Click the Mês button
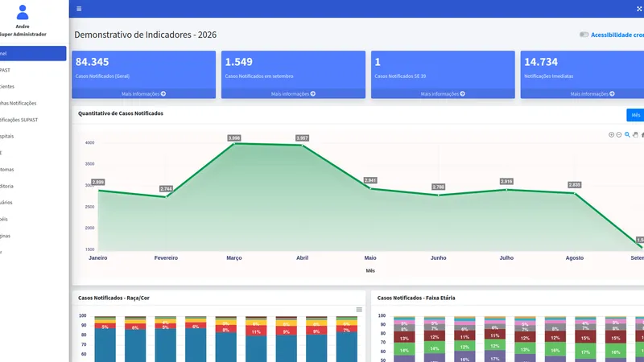 click(635, 115)
